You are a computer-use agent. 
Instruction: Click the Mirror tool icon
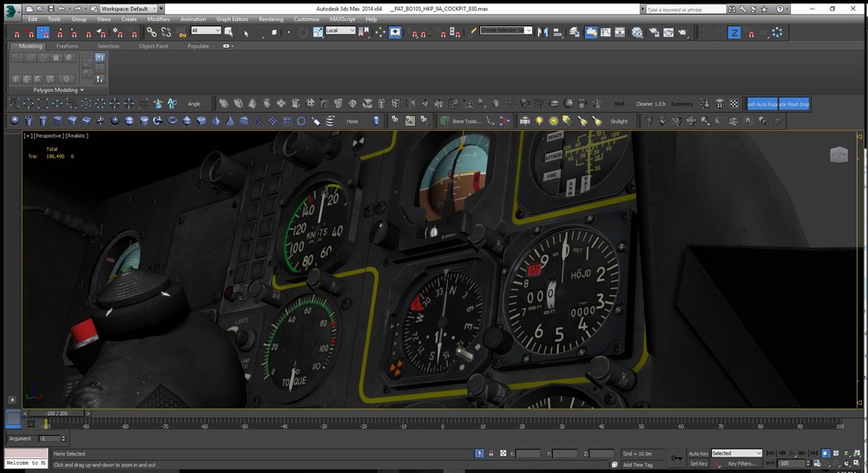pyautogui.click(x=542, y=32)
